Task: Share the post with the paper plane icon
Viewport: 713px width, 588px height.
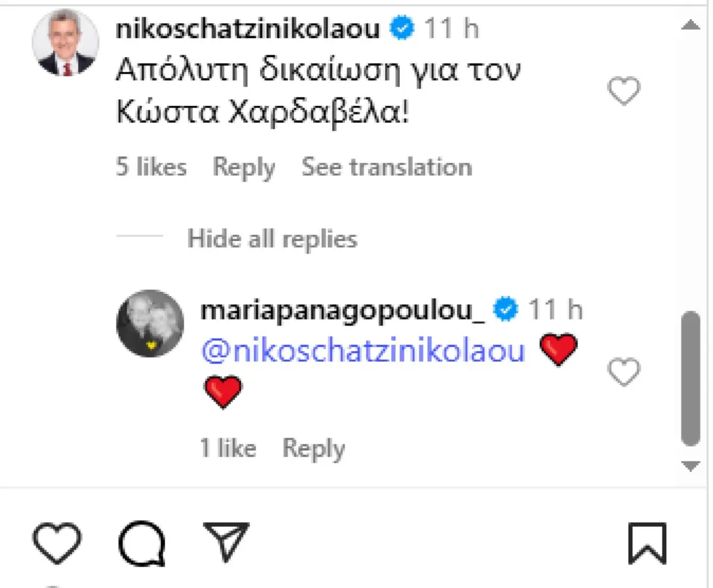Action: pos(225,542)
